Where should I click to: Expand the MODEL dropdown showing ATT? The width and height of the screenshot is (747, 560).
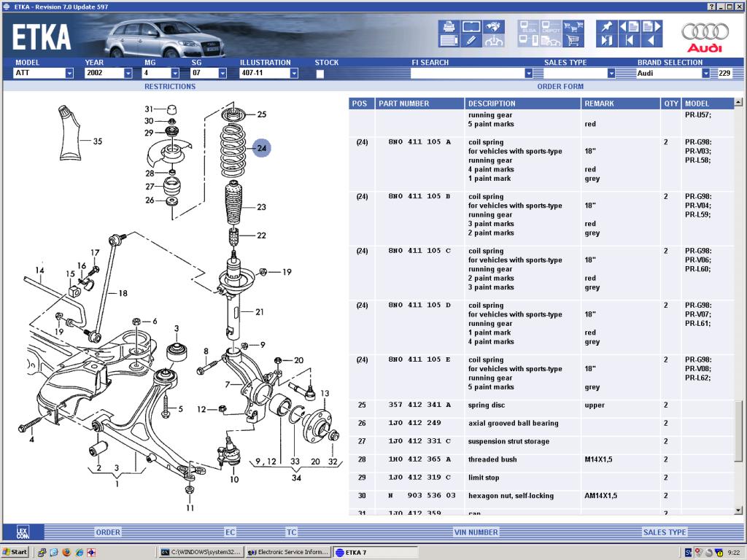click(69, 73)
